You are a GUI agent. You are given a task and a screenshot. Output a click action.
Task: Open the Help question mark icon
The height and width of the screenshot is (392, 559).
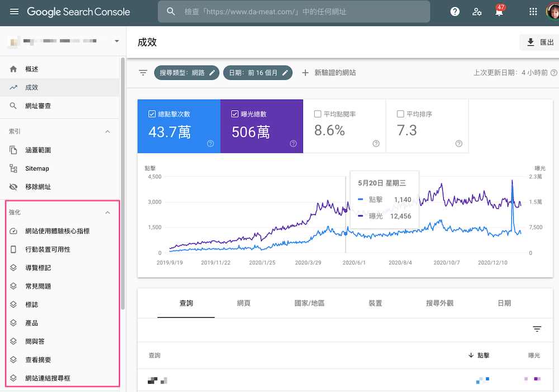[x=454, y=12]
